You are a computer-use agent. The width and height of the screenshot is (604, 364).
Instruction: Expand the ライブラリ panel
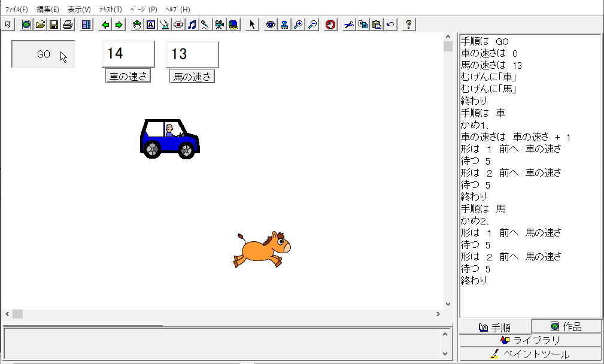pos(530,340)
